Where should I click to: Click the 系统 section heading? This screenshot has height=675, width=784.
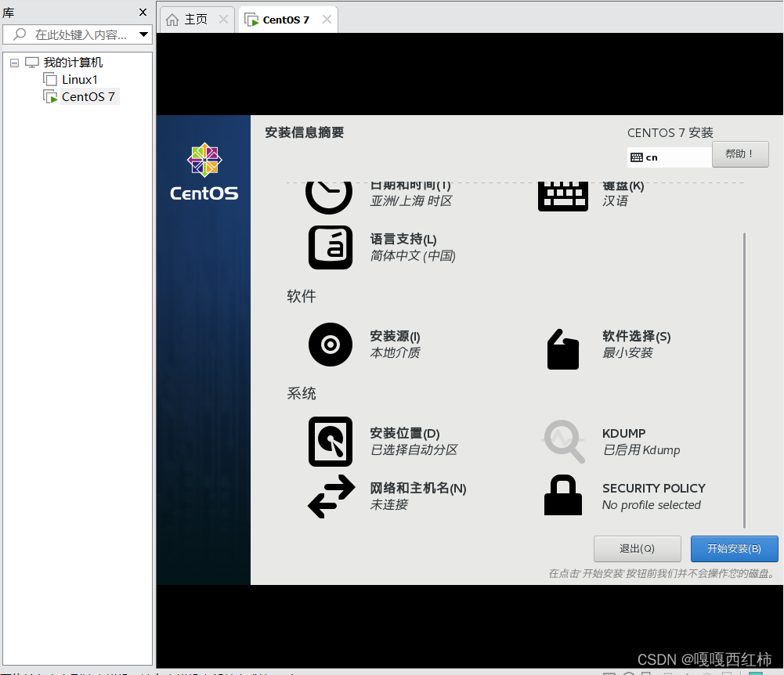302,394
